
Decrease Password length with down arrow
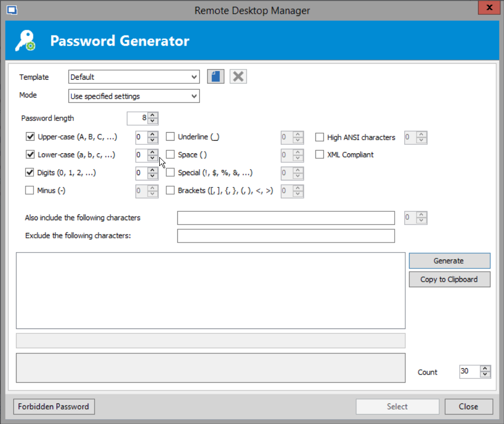point(152,122)
